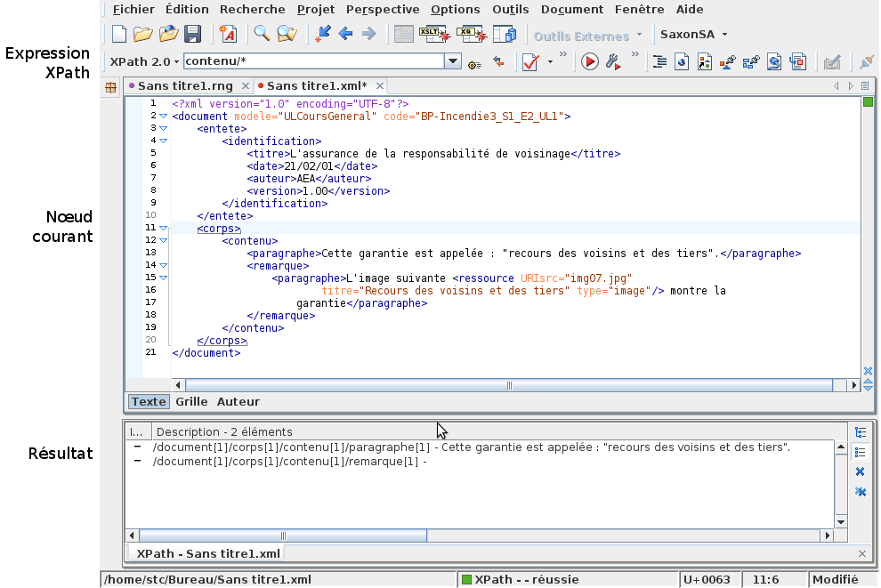Expand the XPath expression history dropdown
The height and width of the screenshot is (588, 881).
coord(453,62)
